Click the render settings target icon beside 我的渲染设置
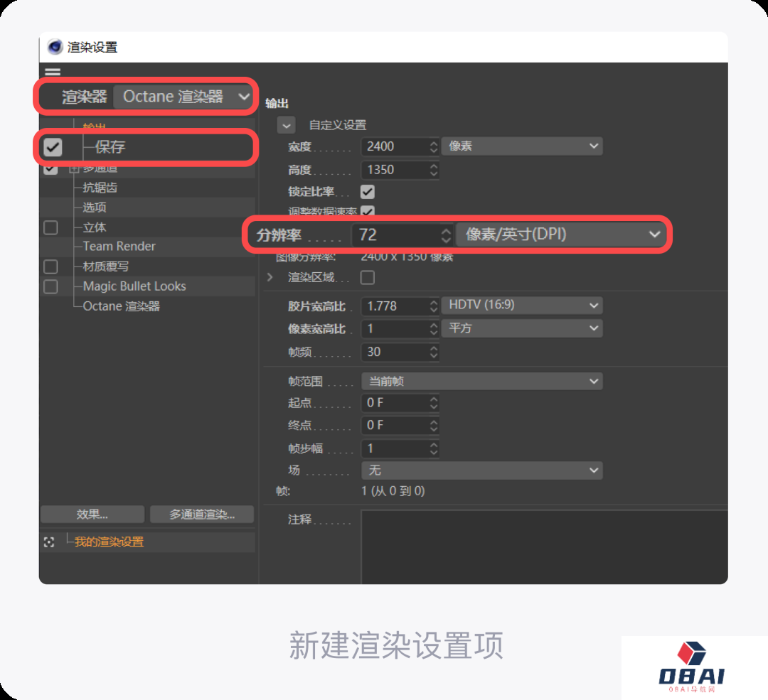 coord(49,542)
